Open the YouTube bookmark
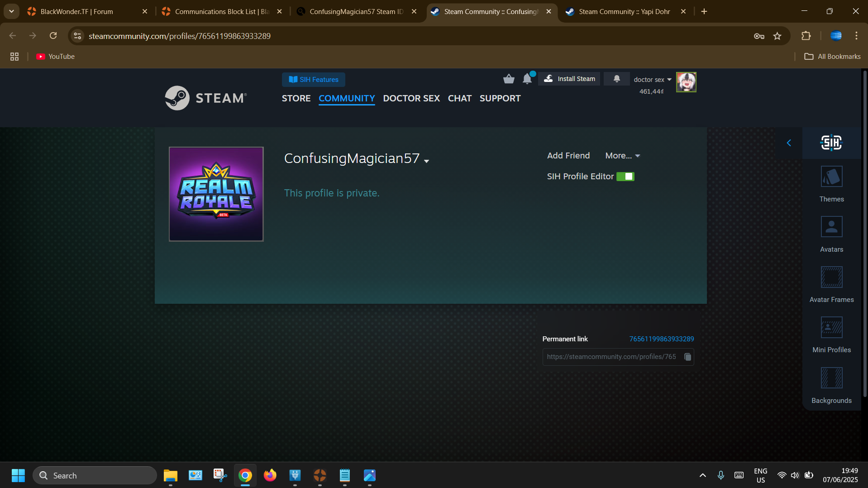This screenshot has width=868, height=488. [x=56, y=57]
